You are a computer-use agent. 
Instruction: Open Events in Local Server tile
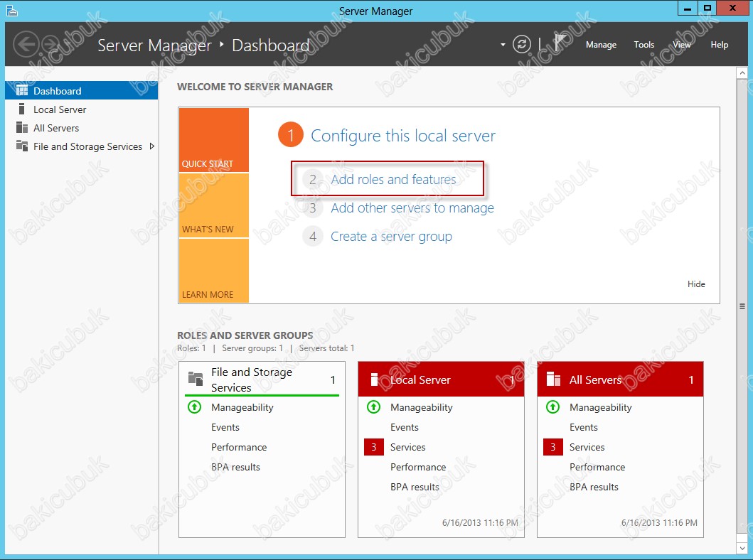pyautogui.click(x=405, y=427)
